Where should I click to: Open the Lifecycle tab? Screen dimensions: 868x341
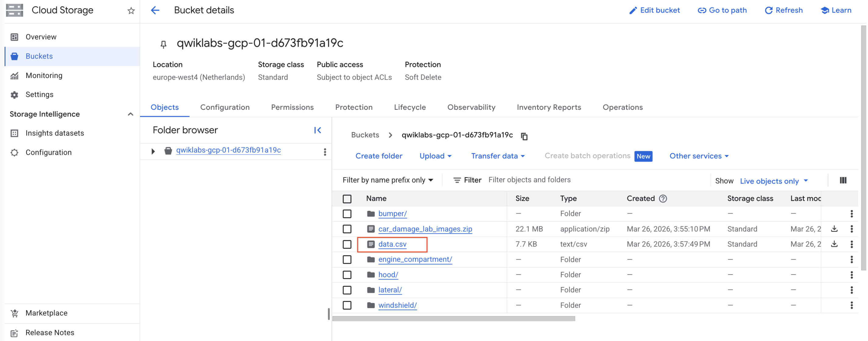point(410,107)
